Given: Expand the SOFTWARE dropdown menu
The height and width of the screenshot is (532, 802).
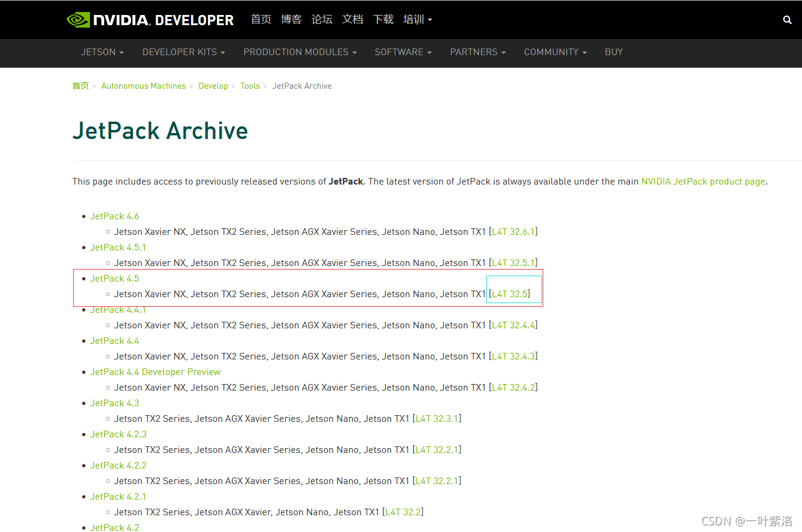Looking at the screenshot, I should (403, 52).
